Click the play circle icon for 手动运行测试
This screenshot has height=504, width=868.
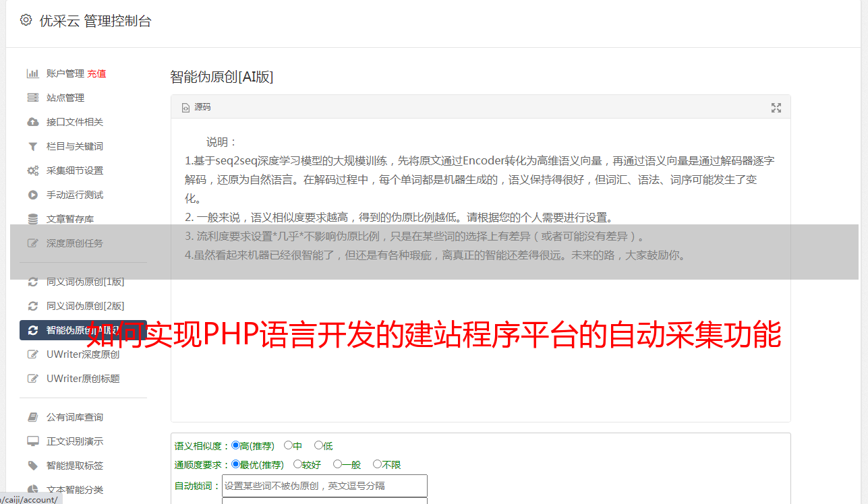pos(32,195)
